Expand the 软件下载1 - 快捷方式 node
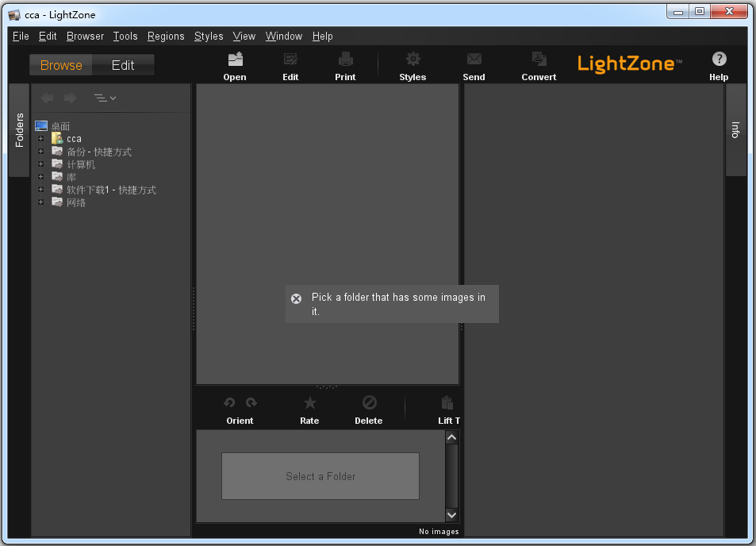756x546 pixels. (x=41, y=190)
